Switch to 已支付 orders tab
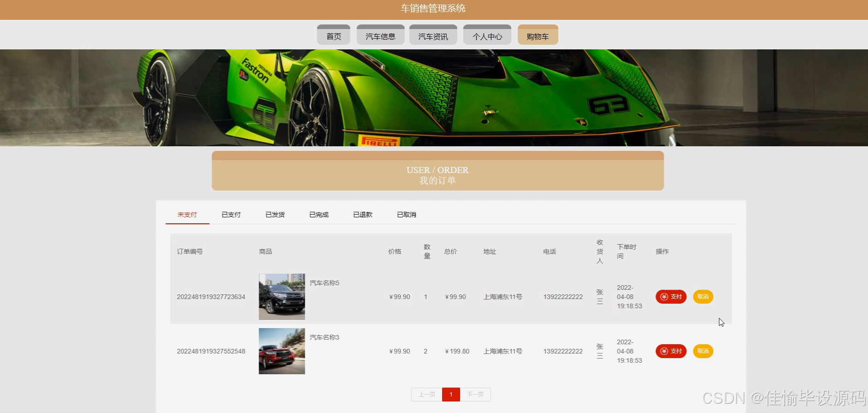The width and height of the screenshot is (868, 413). click(x=231, y=215)
